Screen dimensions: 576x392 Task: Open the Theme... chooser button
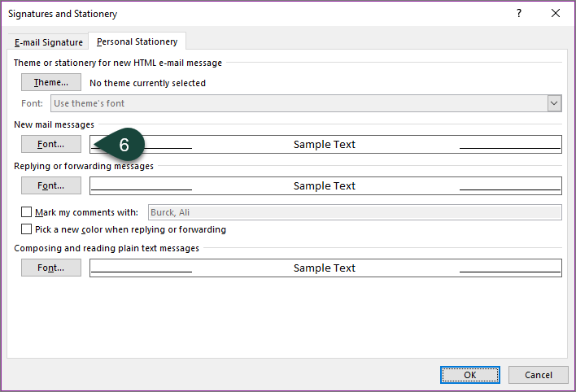click(x=50, y=82)
